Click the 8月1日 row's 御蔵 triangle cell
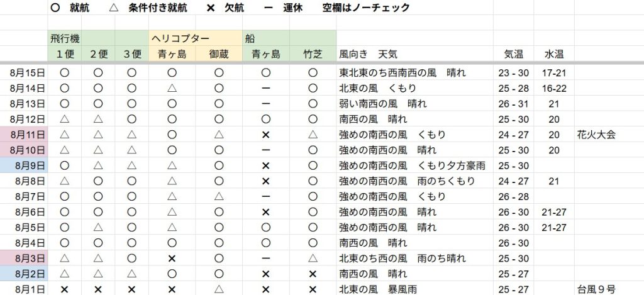 [219, 289]
